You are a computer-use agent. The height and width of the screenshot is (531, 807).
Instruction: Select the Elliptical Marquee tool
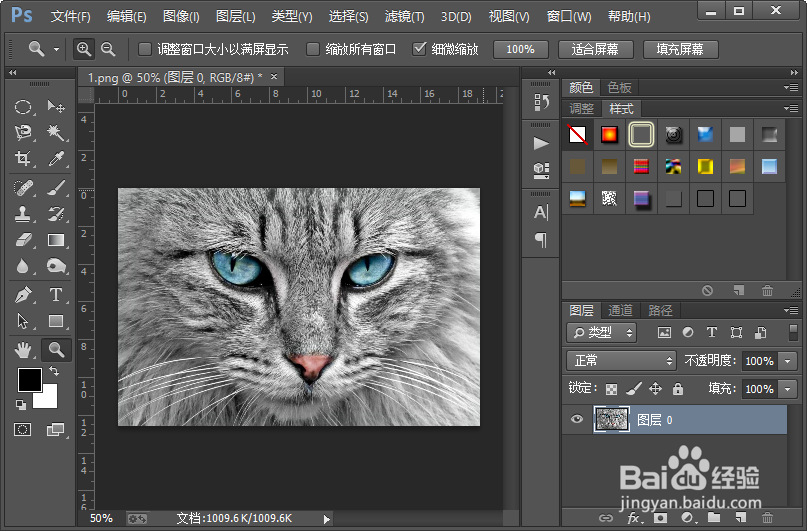(23, 107)
